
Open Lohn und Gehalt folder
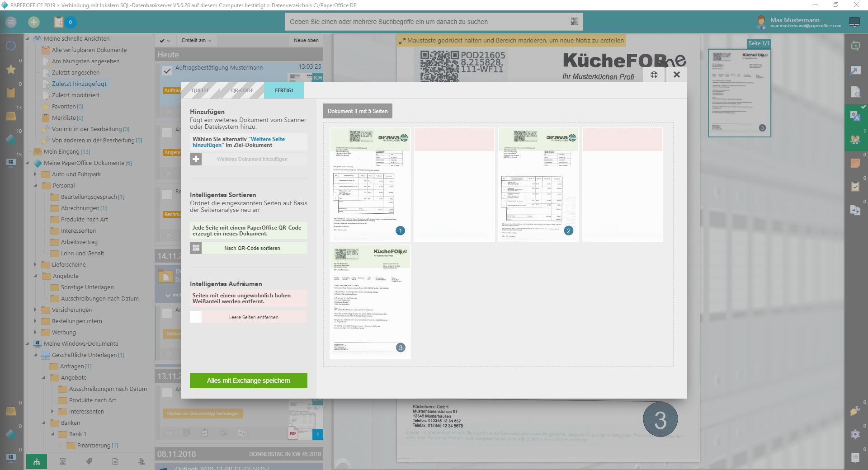click(82, 253)
